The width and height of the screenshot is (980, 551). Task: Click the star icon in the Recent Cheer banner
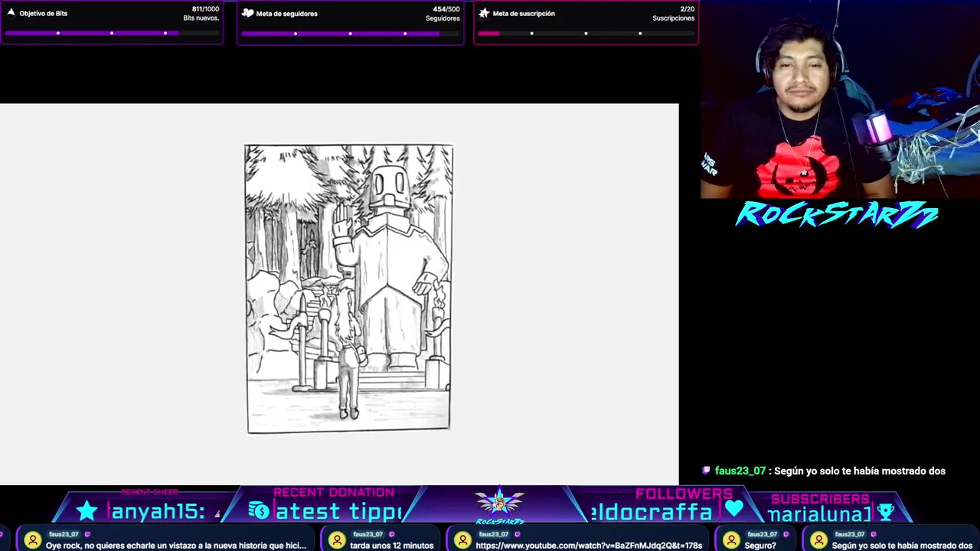pyautogui.click(x=87, y=511)
